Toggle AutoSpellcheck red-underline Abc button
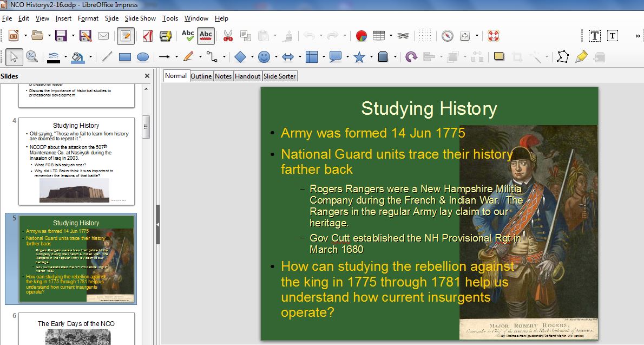The height and width of the screenshot is (345, 644). click(x=206, y=36)
